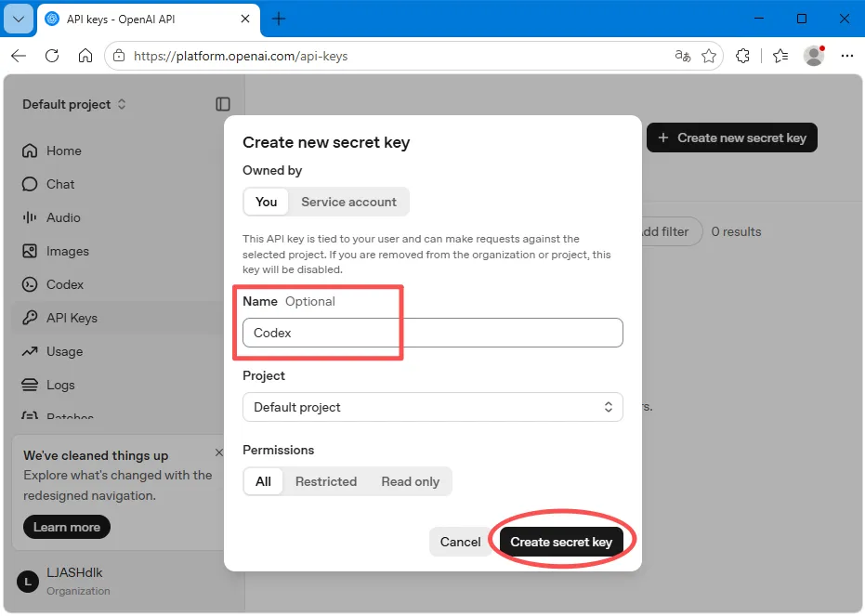Viewport: 865px width, 616px height.
Task: Open the browser tab list chevron
Action: (19, 19)
